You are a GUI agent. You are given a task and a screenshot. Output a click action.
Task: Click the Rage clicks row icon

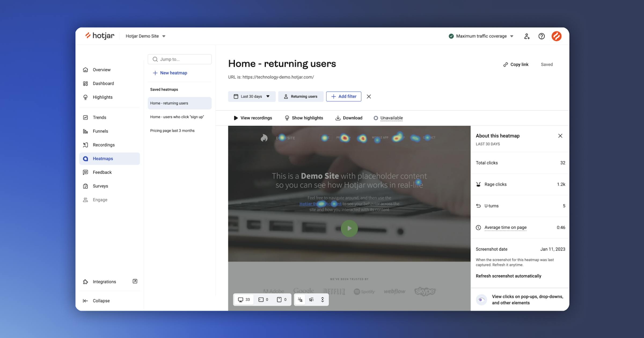point(478,184)
